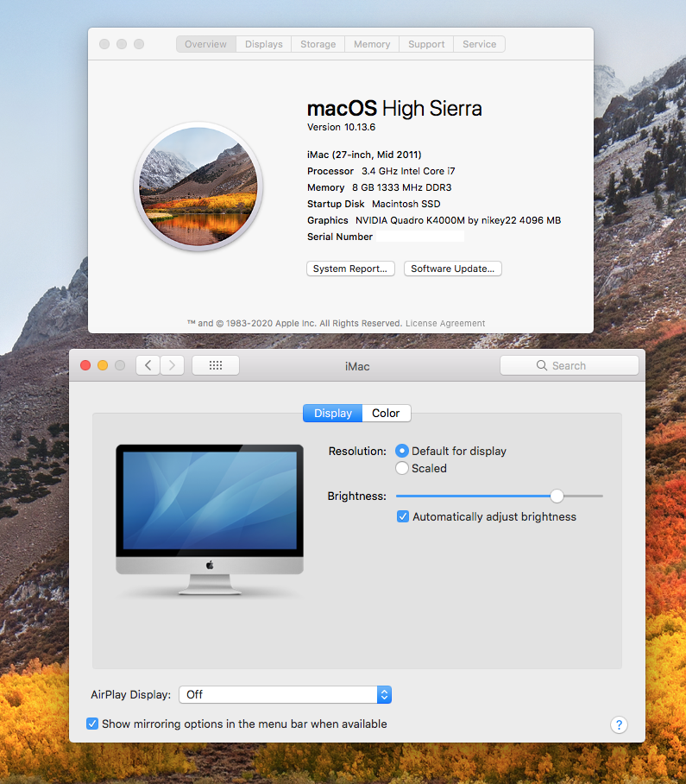The width and height of the screenshot is (686, 784).
Task: Click the NVIDIA Quadro K4000M graphics value
Action: 458,220
